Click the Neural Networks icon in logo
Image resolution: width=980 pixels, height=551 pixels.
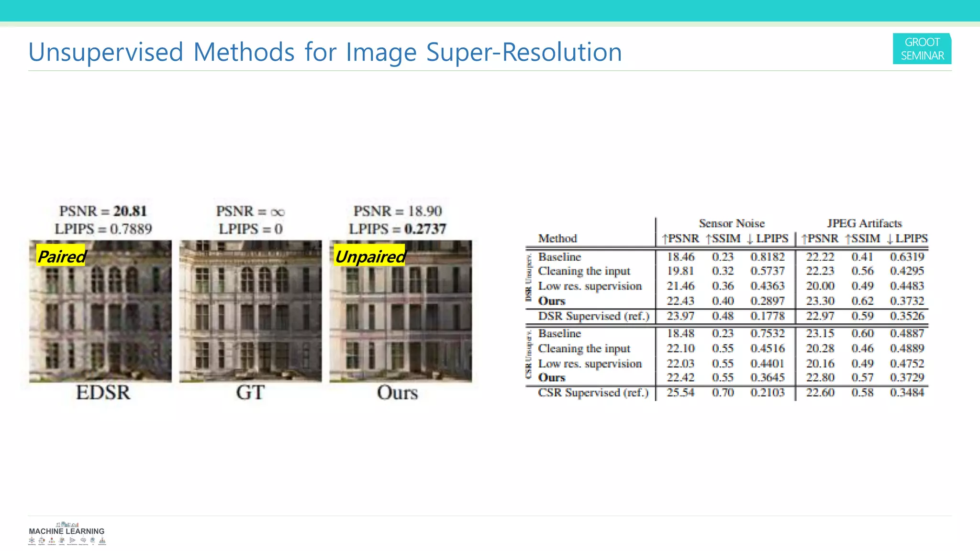(x=72, y=540)
